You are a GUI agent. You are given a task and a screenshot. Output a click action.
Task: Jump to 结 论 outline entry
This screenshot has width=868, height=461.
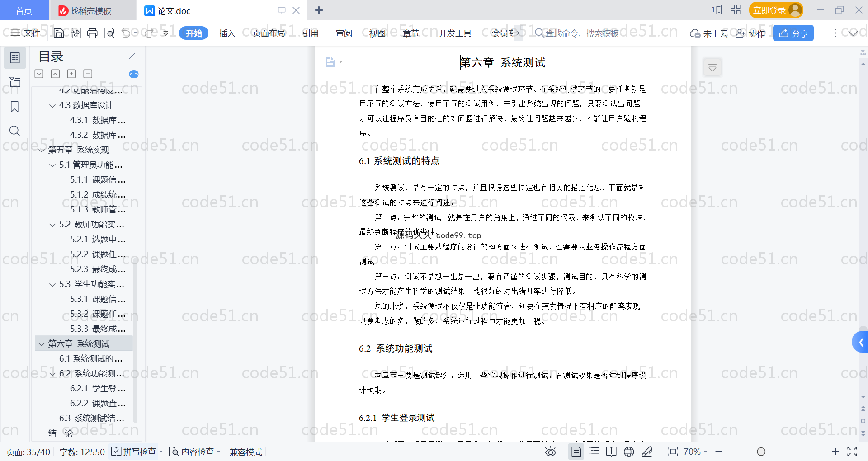point(61,433)
